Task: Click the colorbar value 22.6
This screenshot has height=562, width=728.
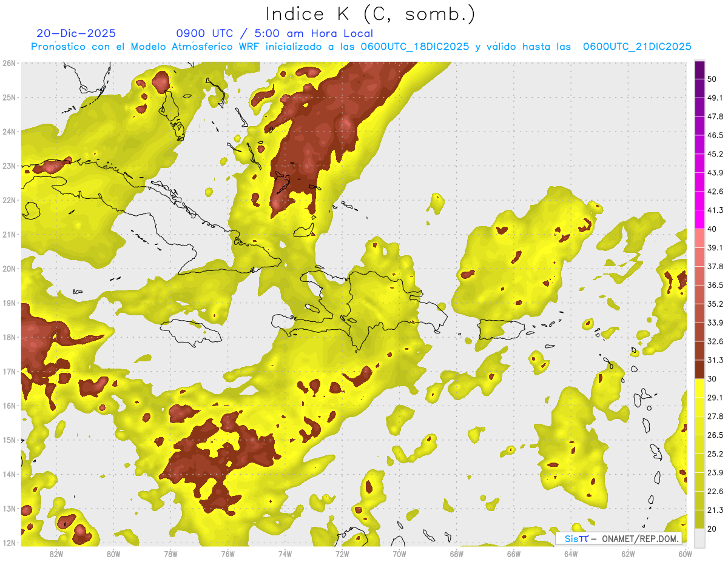Action: 715,492
